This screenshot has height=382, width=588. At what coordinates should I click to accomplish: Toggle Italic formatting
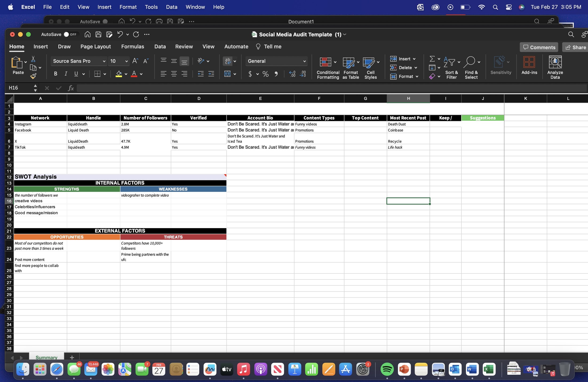(66, 74)
